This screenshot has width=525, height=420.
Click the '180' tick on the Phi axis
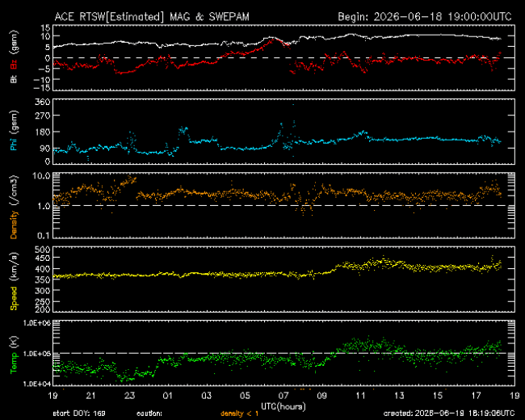point(43,132)
